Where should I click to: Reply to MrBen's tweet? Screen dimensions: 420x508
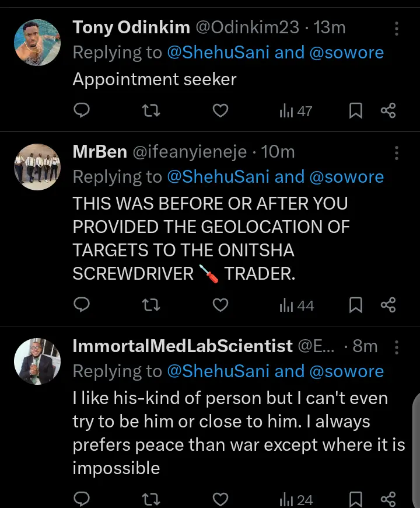pyautogui.click(x=82, y=304)
